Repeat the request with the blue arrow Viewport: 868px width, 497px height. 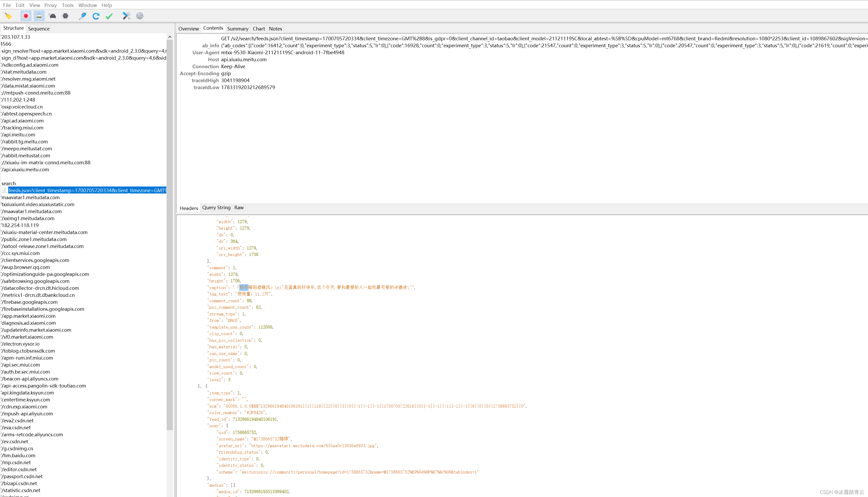click(x=96, y=16)
